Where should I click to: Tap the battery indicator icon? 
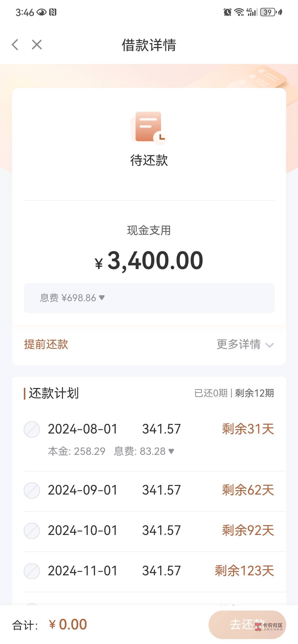pyautogui.click(x=268, y=12)
